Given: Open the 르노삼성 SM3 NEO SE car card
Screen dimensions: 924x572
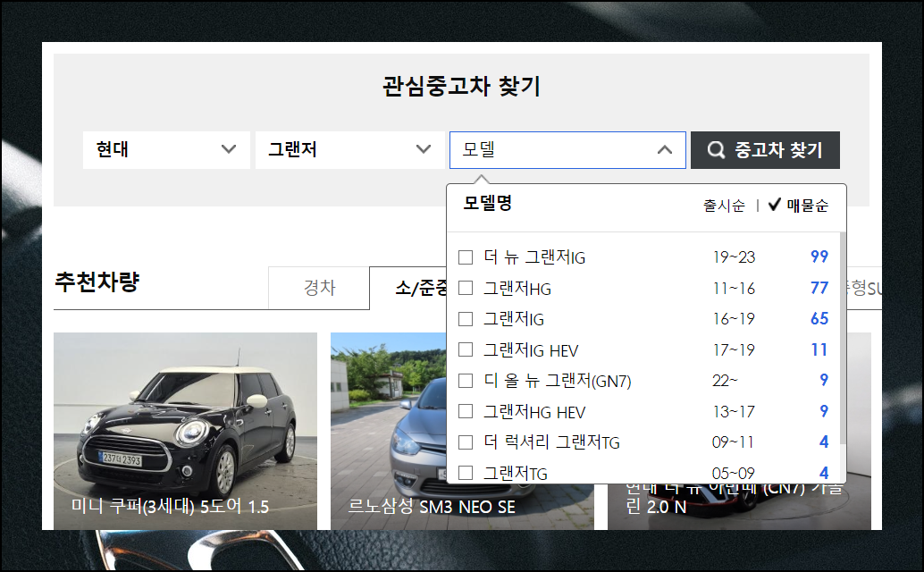Looking at the screenshot, I should [389, 431].
